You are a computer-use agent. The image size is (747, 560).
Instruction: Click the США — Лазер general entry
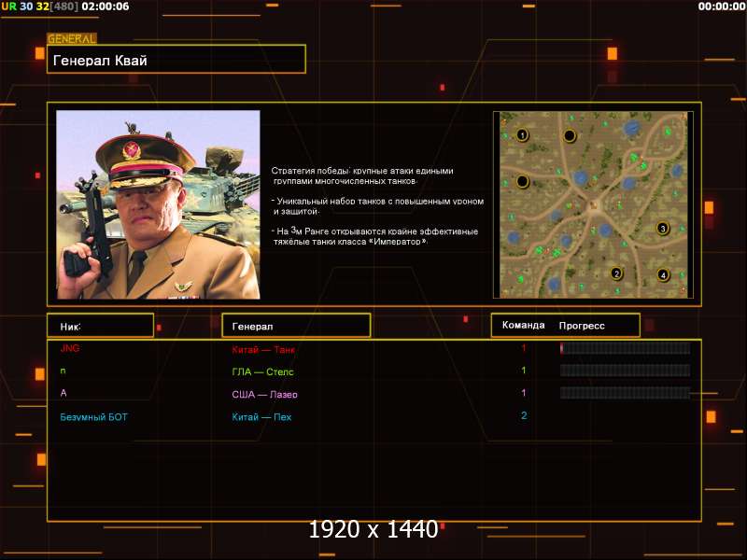click(x=264, y=395)
